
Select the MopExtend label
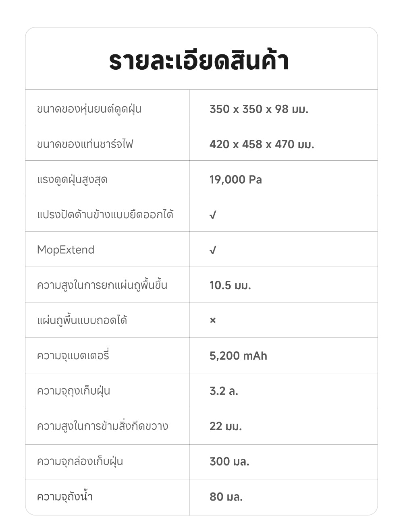click(x=66, y=250)
